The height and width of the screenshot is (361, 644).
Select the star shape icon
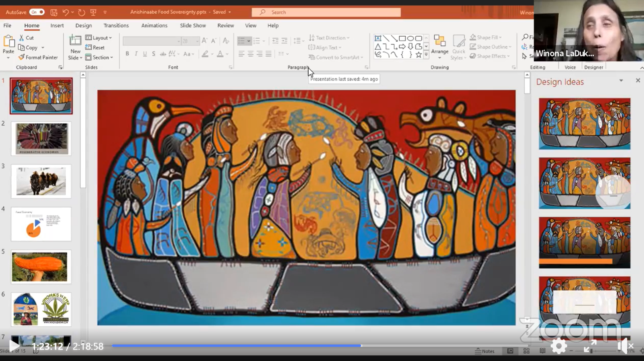[x=418, y=55]
